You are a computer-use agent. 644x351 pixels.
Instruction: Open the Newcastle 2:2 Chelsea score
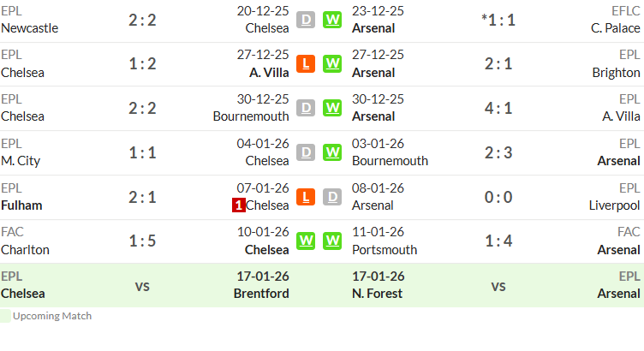coord(142,20)
